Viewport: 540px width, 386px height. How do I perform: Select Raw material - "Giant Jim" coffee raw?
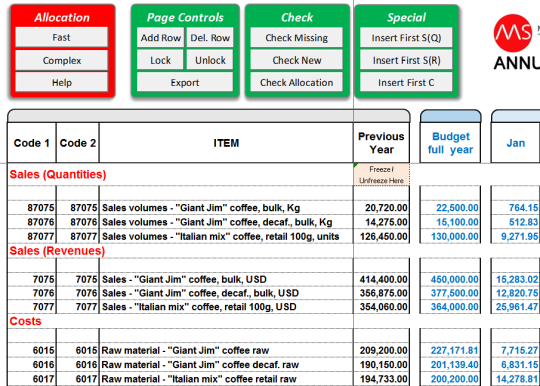pos(226,350)
